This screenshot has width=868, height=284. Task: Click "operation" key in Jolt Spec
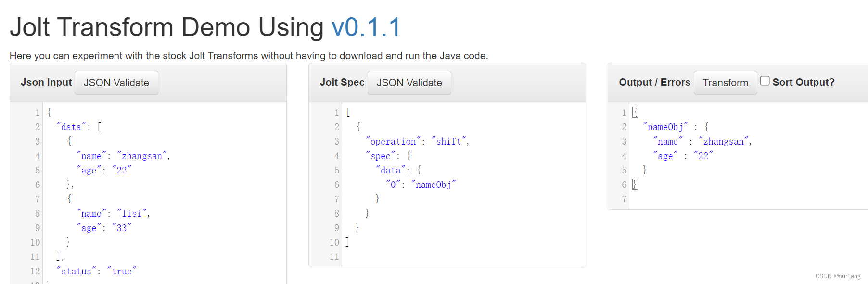(x=393, y=141)
